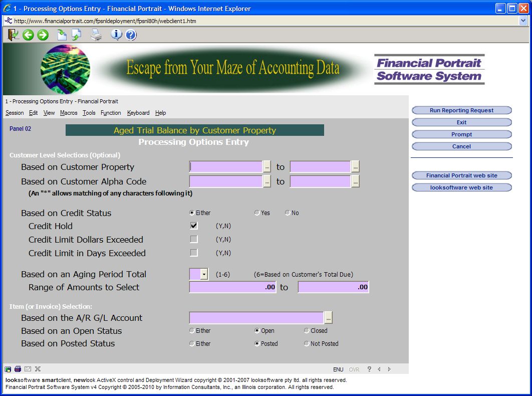Image resolution: width=532 pixels, height=396 pixels.
Task: Select Closed for Open Status
Action: [307, 331]
